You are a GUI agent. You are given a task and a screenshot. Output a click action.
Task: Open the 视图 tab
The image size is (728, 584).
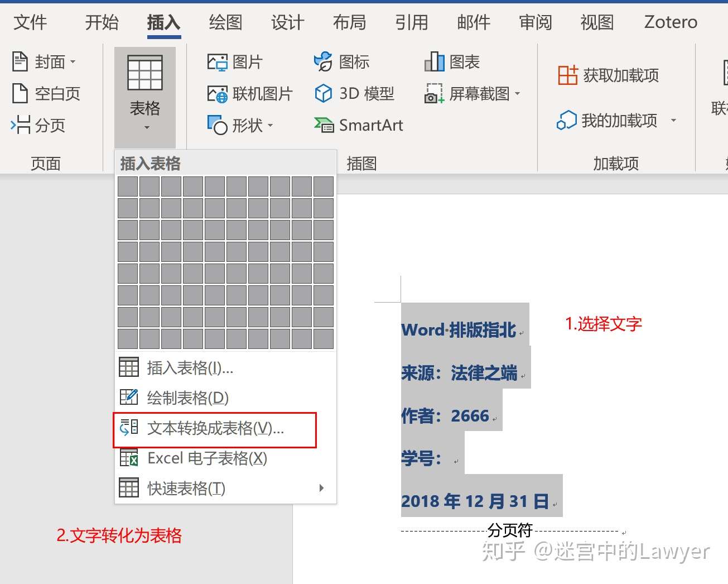point(597,22)
